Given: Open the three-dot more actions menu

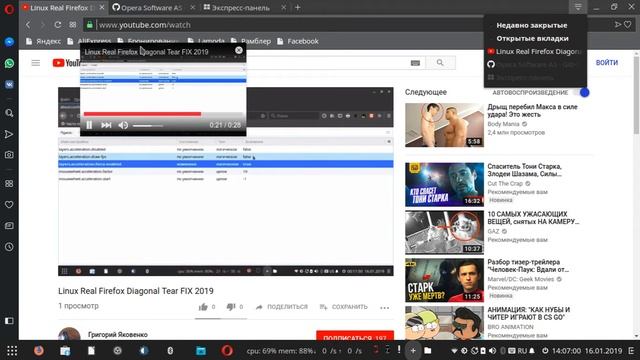Looking at the screenshot, I should [x=384, y=307].
